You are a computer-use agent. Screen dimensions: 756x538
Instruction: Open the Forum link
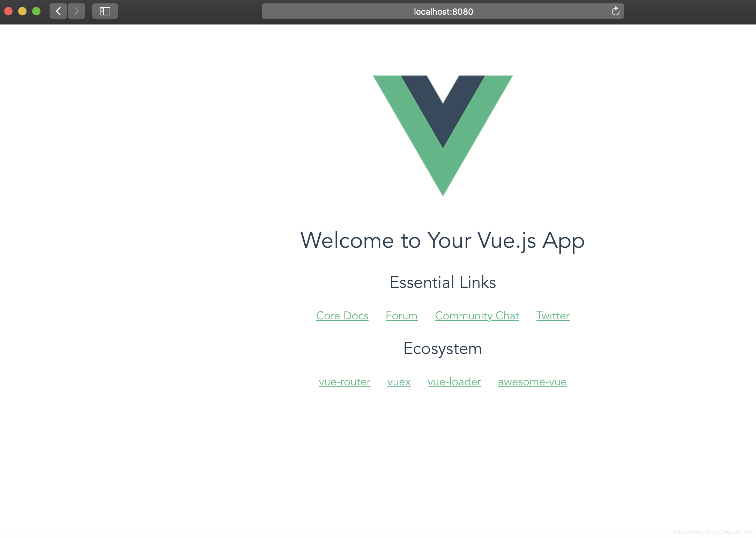(x=402, y=316)
